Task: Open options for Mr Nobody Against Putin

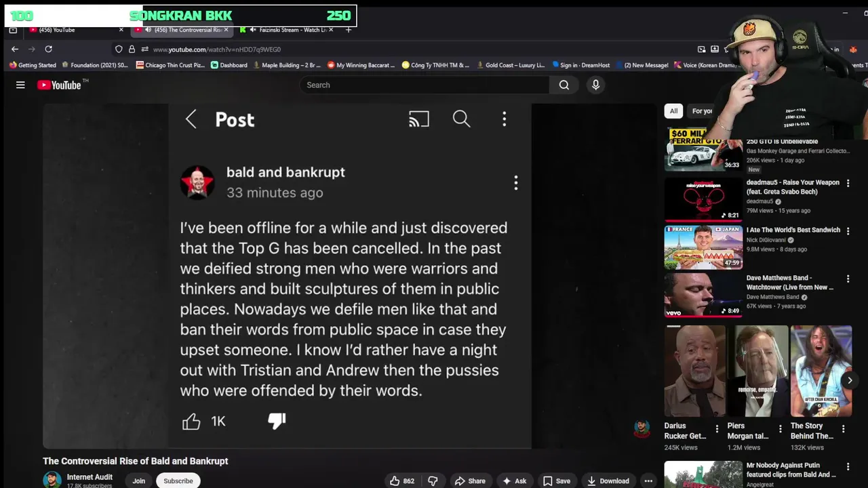Action: [848, 466]
